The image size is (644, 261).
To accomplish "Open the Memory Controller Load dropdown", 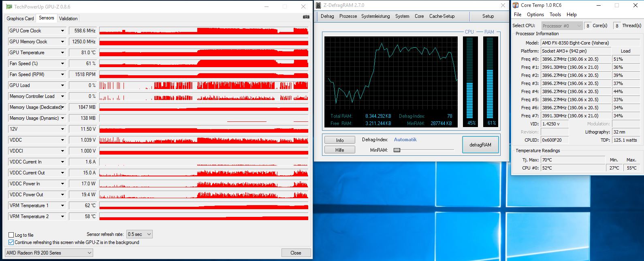I will (x=62, y=96).
